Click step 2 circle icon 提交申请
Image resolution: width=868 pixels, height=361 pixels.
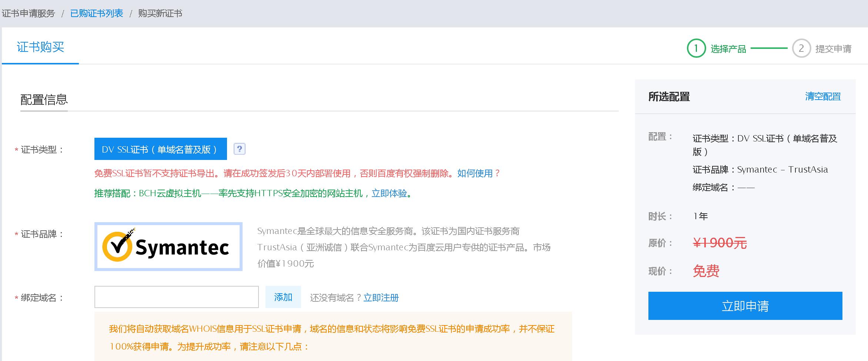[x=801, y=49]
